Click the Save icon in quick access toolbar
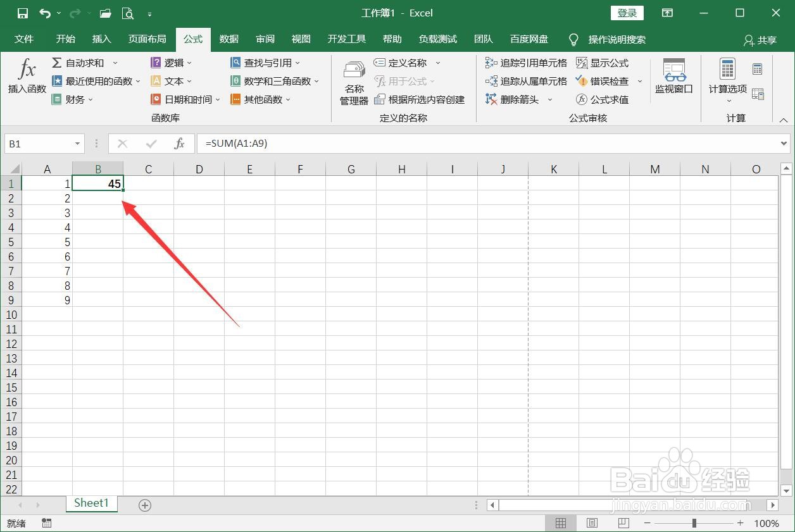 22,13
